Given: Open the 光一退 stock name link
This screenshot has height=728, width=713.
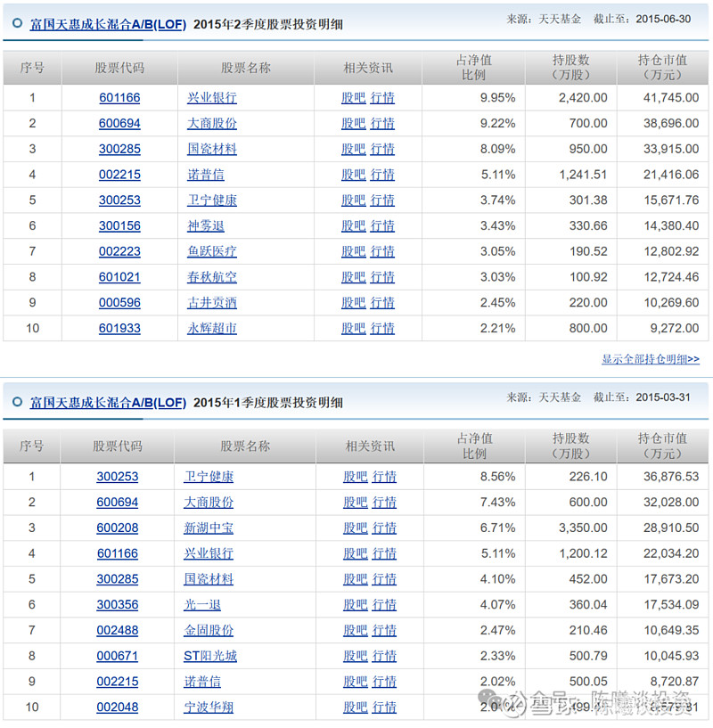Looking at the screenshot, I should coord(202,604).
